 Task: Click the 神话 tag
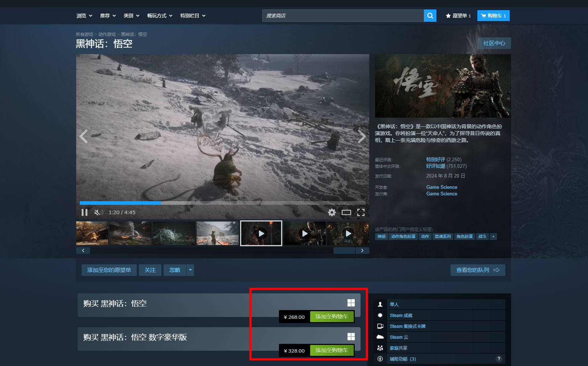(382, 237)
